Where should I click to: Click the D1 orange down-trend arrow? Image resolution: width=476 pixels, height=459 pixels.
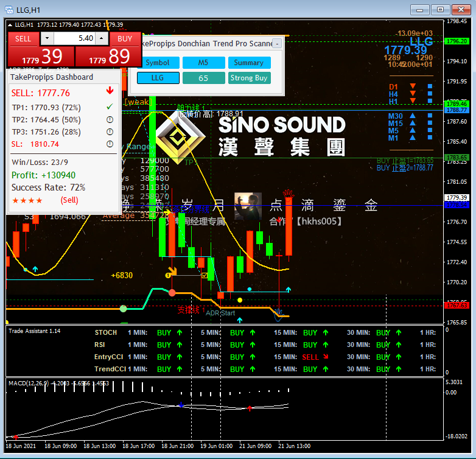tap(413, 86)
